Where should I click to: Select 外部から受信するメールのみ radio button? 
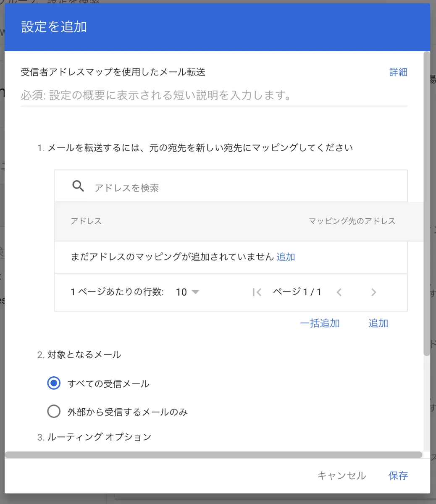[54, 411]
